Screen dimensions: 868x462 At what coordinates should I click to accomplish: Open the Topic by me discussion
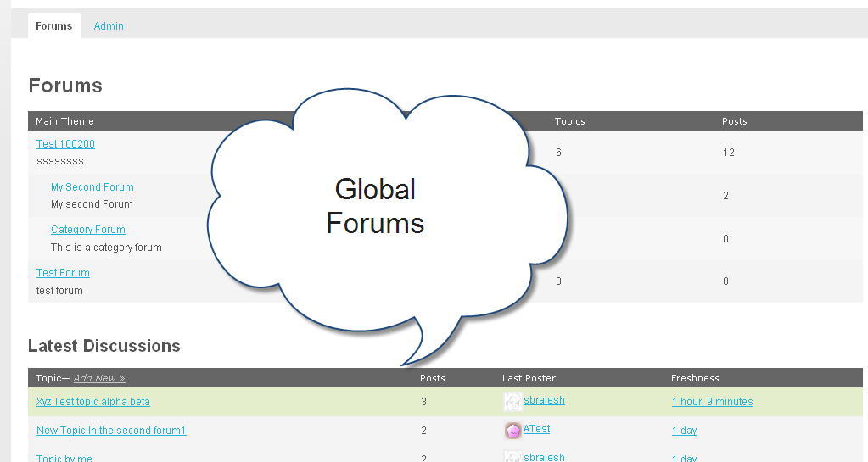tap(64, 458)
